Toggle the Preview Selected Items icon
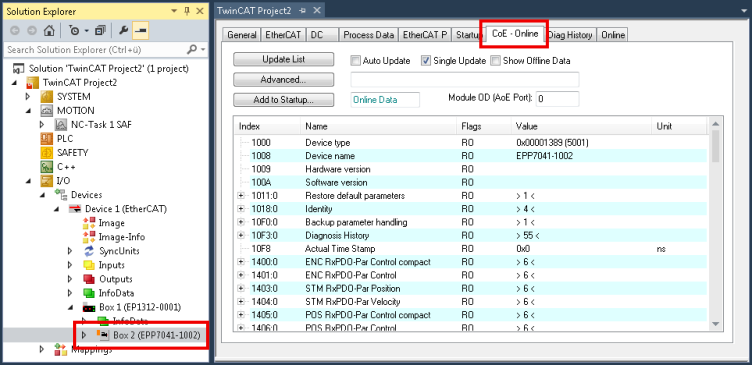752x365 pixels. pyautogui.click(x=141, y=31)
